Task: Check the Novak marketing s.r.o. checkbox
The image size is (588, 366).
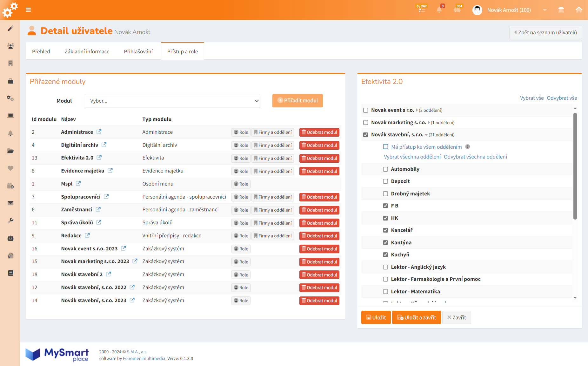Action: [365, 122]
